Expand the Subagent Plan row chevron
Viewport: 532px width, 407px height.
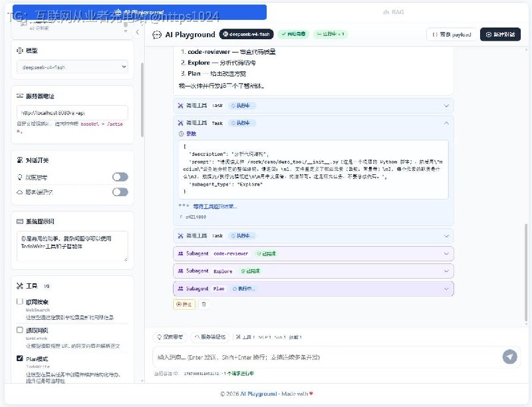446,289
